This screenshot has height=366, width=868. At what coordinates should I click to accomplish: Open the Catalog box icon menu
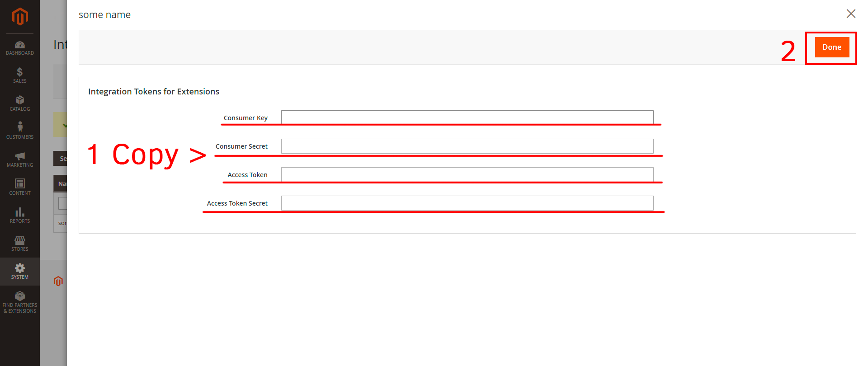20,103
